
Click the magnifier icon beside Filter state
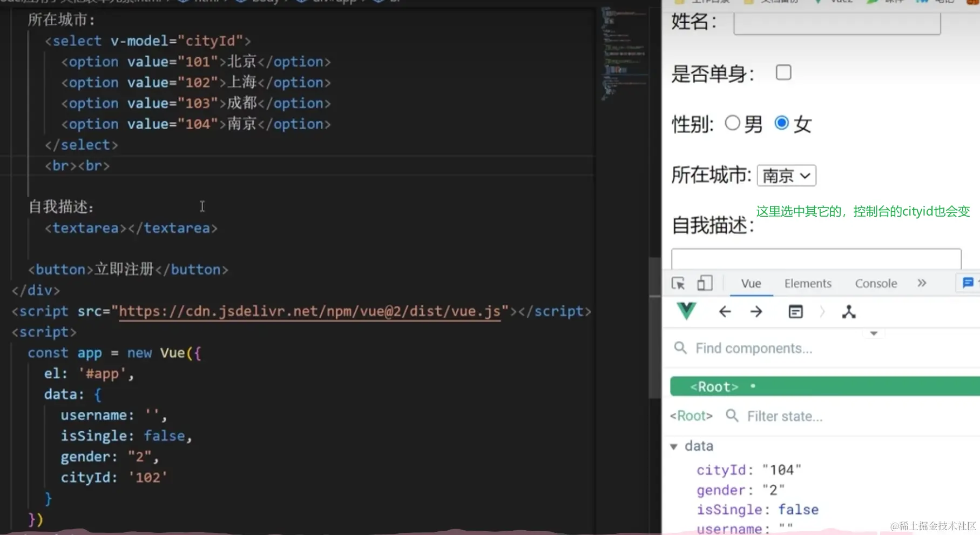(x=732, y=416)
